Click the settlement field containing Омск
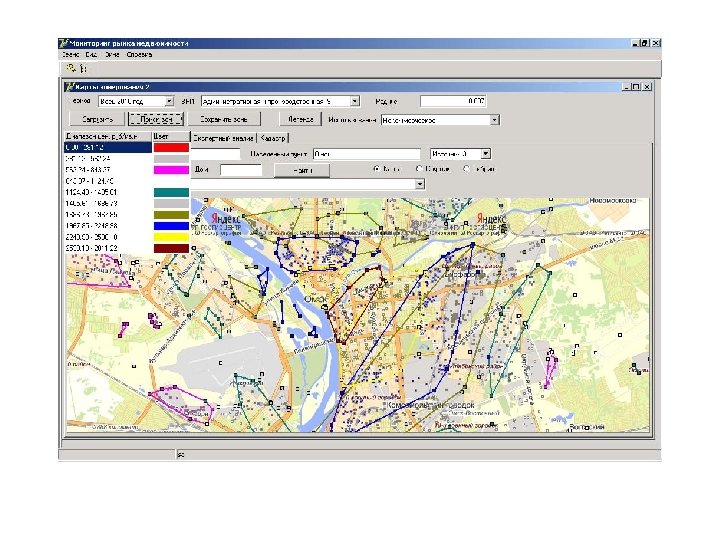Image resolution: width=720 pixels, height=540 pixels. [366, 154]
